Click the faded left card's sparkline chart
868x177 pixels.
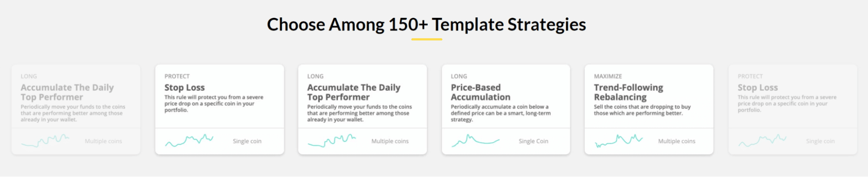tap(46, 140)
